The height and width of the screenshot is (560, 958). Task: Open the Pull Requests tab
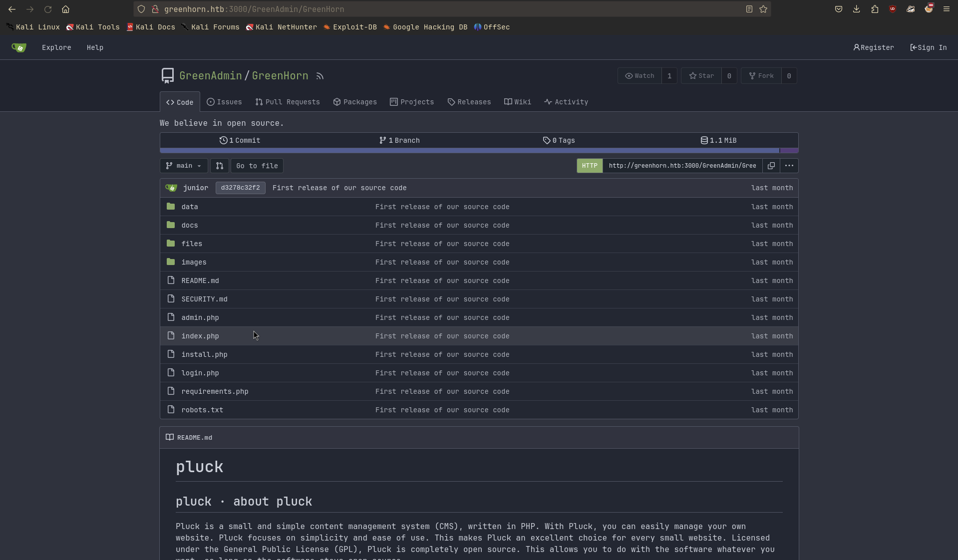pos(288,102)
